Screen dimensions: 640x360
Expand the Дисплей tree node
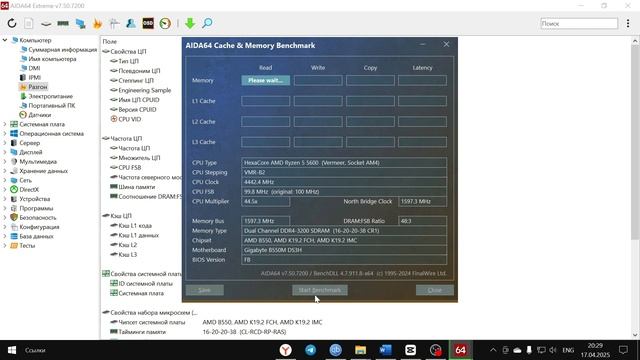click(x=5, y=152)
